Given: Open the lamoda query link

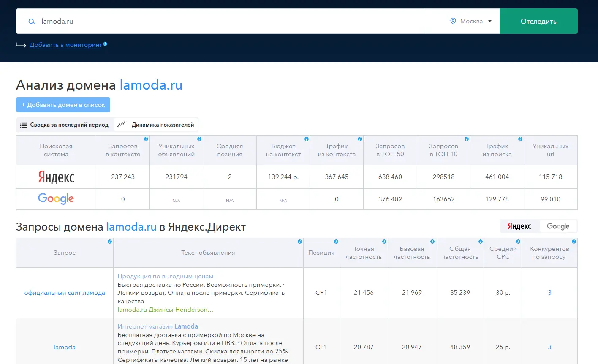Looking at the screenshot, I should click(x=65, y=347).
